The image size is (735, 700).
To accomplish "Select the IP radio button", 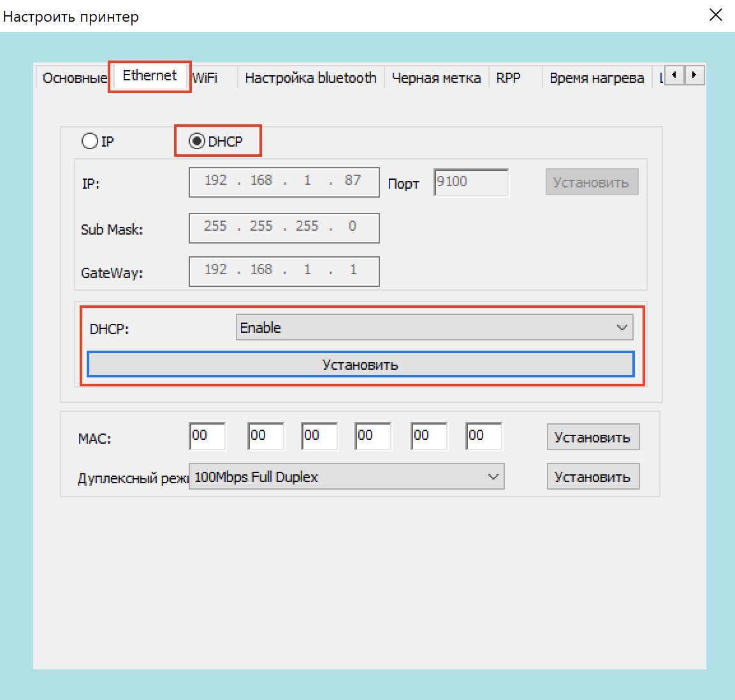I will tap(90, 141).
